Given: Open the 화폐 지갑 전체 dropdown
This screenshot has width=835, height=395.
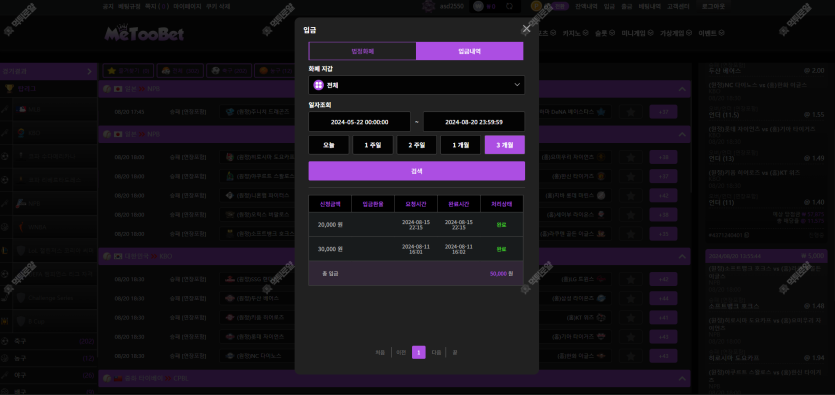Looking at the screenshot, I should 416,85.
